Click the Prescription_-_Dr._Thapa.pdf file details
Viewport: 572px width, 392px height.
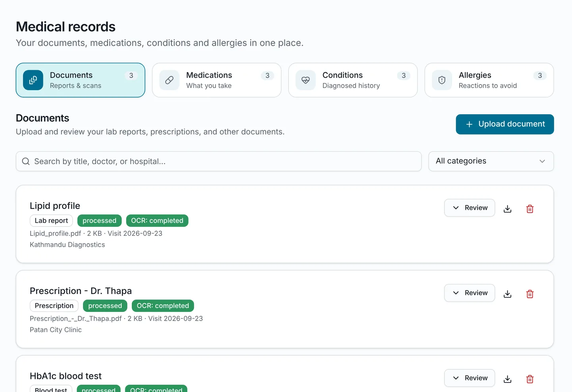[116, 319]
